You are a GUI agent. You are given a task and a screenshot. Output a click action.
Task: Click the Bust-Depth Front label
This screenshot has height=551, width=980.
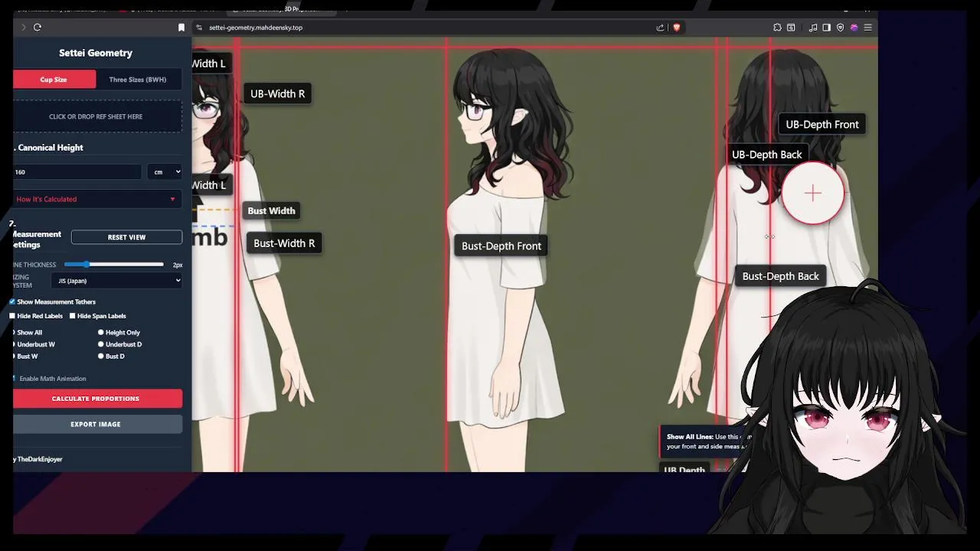click(501, 246)
